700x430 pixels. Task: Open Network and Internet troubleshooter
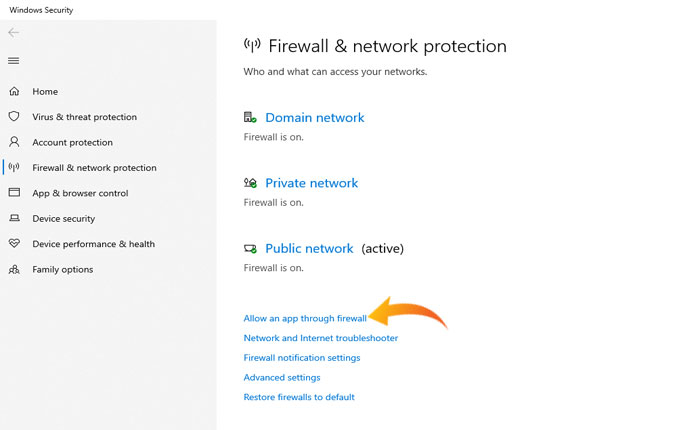(320, 338)
